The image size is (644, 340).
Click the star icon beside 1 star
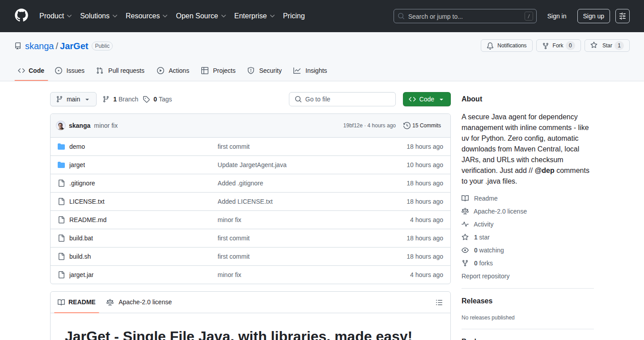(465, 237)
